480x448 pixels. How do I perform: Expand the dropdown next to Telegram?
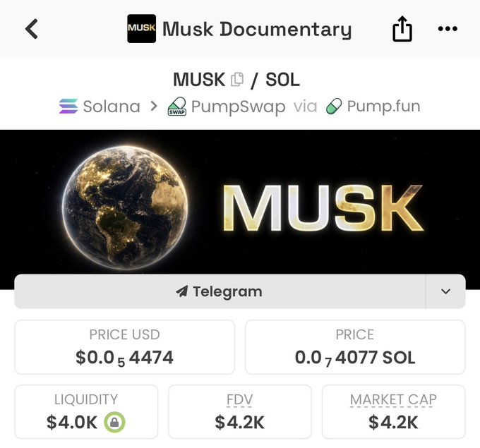tap(445, 291)
